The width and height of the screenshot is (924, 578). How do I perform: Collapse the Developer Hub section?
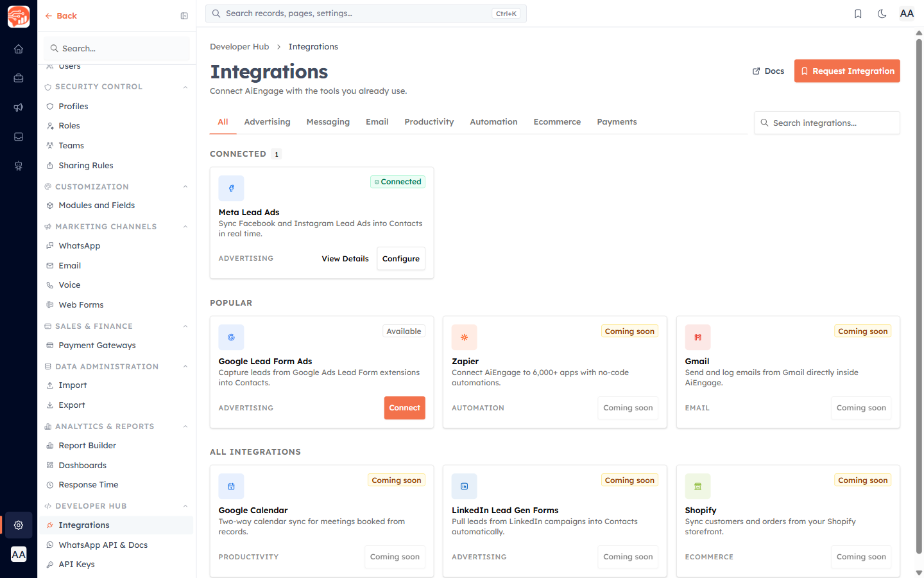click(185, 506)
